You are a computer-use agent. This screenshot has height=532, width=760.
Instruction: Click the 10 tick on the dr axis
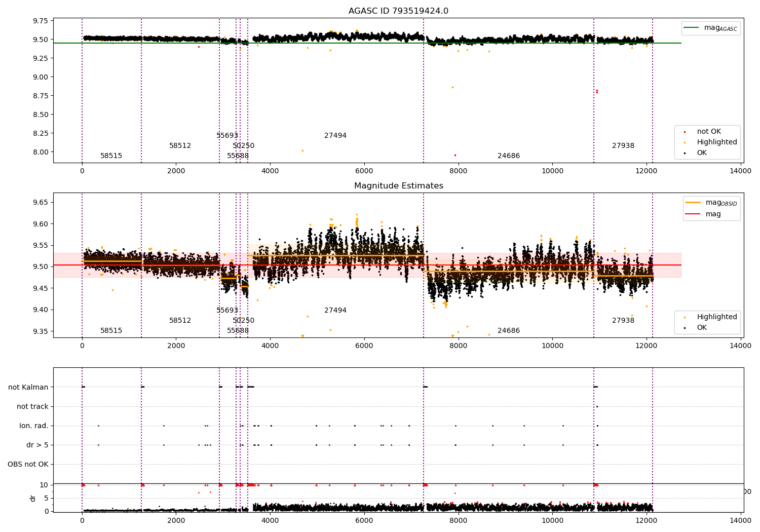[45, 485]
